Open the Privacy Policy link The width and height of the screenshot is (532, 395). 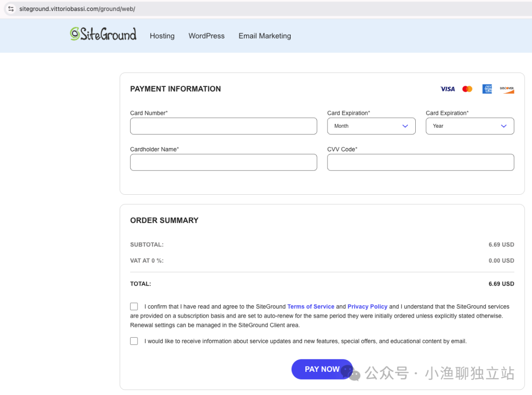pos(367,306)
